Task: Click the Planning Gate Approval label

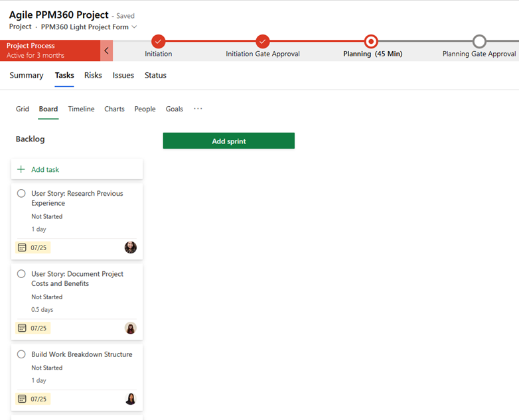Action: click(x=479, y=54)
